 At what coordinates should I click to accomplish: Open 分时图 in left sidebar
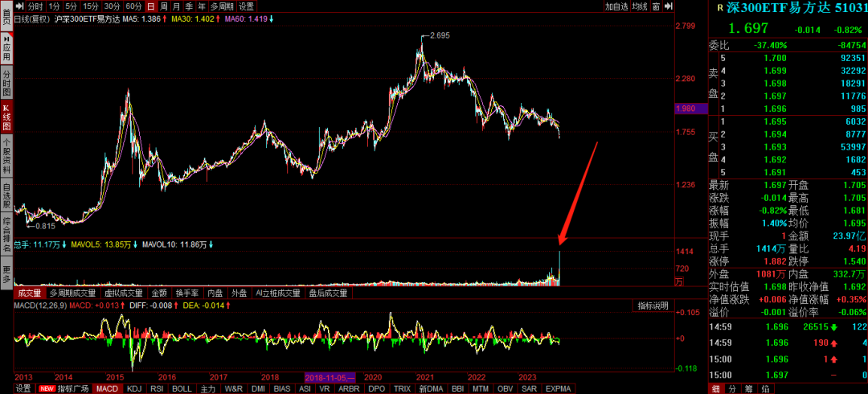[x=6, y=83]
